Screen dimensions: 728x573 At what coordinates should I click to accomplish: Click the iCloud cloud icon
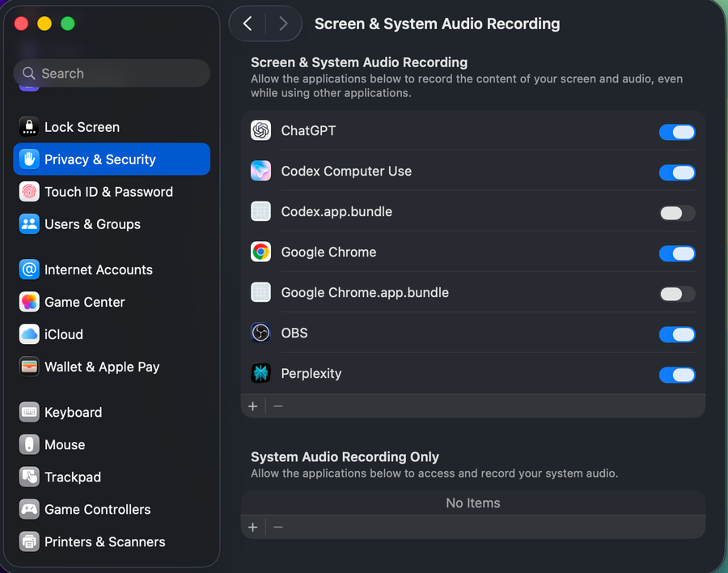[29, 334]
